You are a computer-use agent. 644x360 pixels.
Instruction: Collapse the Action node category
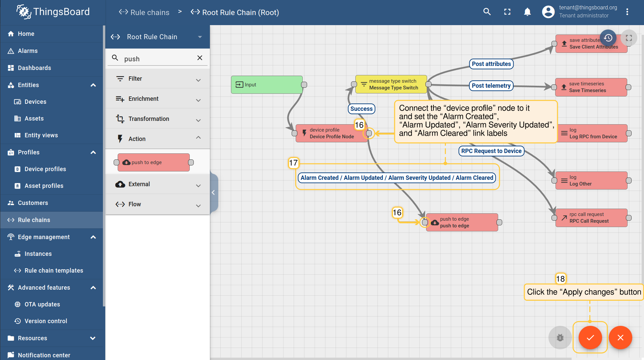158,139
